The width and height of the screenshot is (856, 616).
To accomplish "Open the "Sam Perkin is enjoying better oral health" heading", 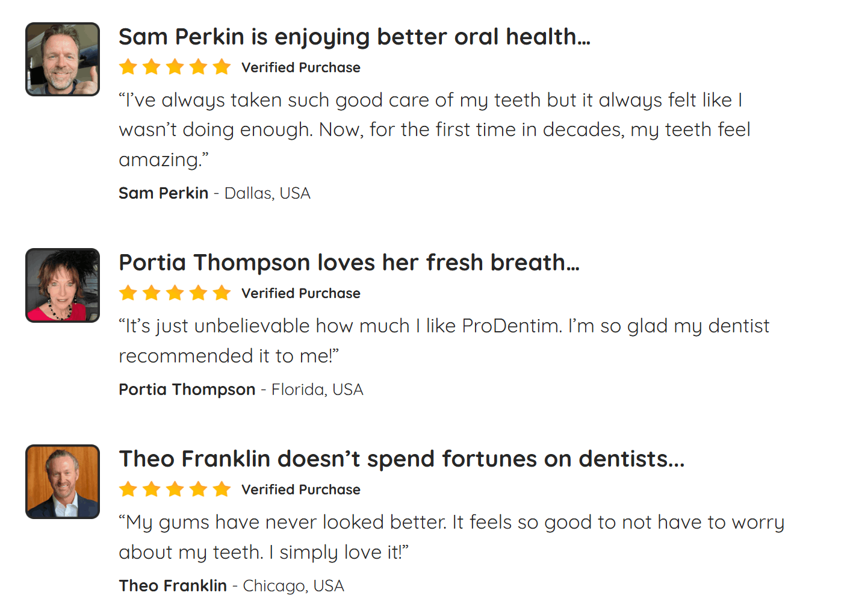I will click(x=354, y=37).
